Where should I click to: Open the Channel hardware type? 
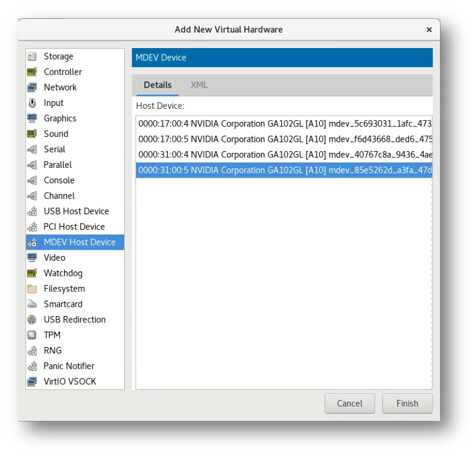[x=75, y=196]
